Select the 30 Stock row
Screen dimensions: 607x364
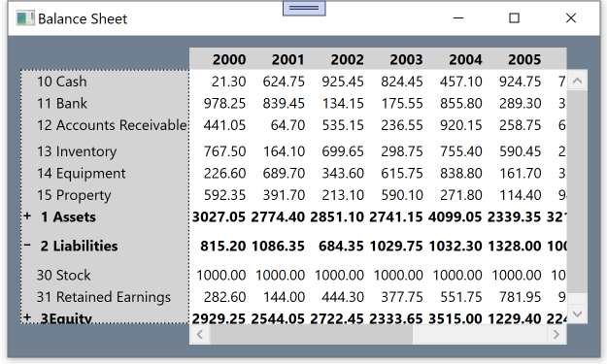pyautogui.click(x=63, y=275)
